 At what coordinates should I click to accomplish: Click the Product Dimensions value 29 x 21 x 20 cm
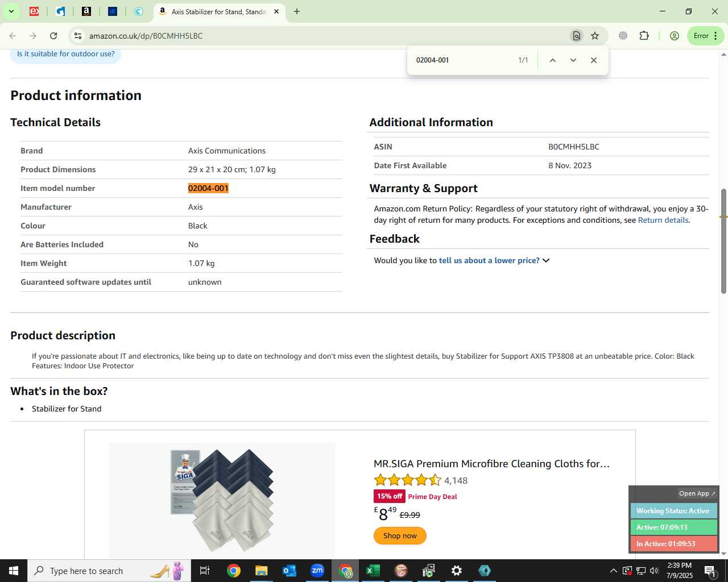coord(232,169)
